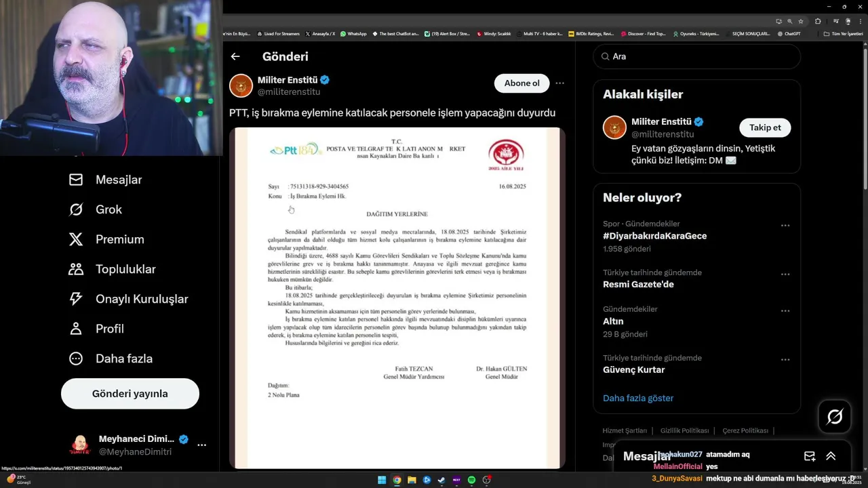This screenshot has width=868, height=488.
Task: Open options for #DiyarbakırdaKaraGece trend
Action: [785, 226]
